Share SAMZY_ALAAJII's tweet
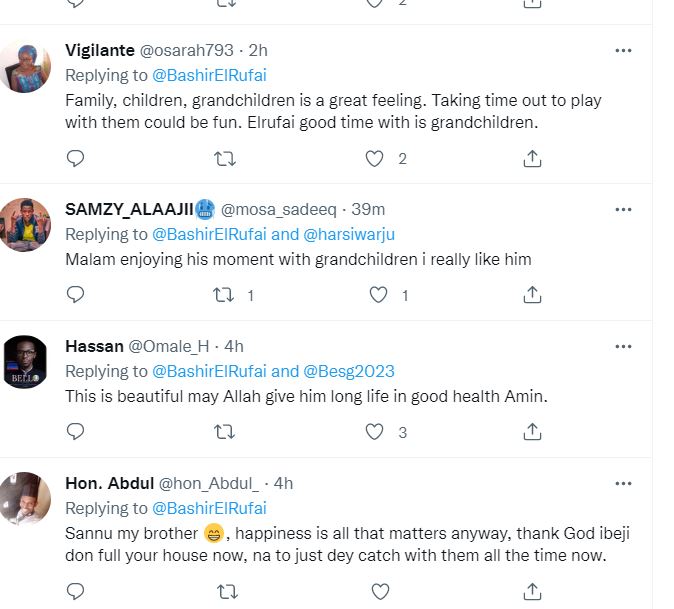This screenshot has width=674, height=609. [533, 295]
